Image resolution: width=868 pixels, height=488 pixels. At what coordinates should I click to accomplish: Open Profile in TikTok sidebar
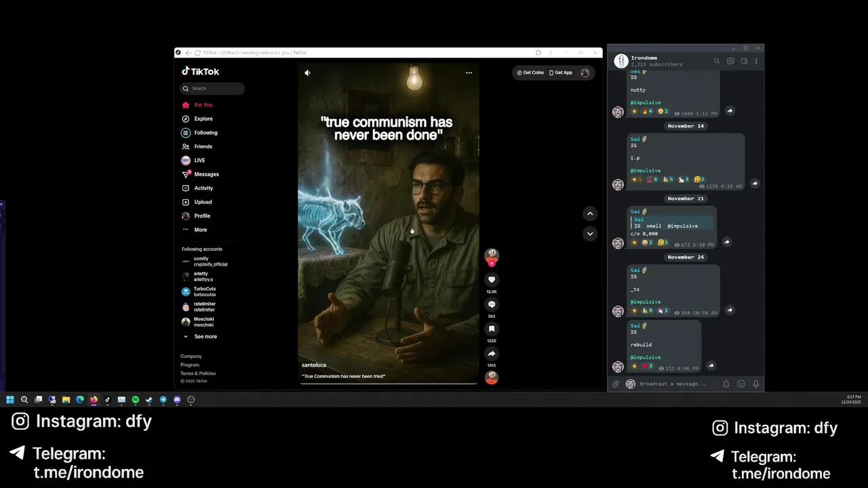coord(196,216)
